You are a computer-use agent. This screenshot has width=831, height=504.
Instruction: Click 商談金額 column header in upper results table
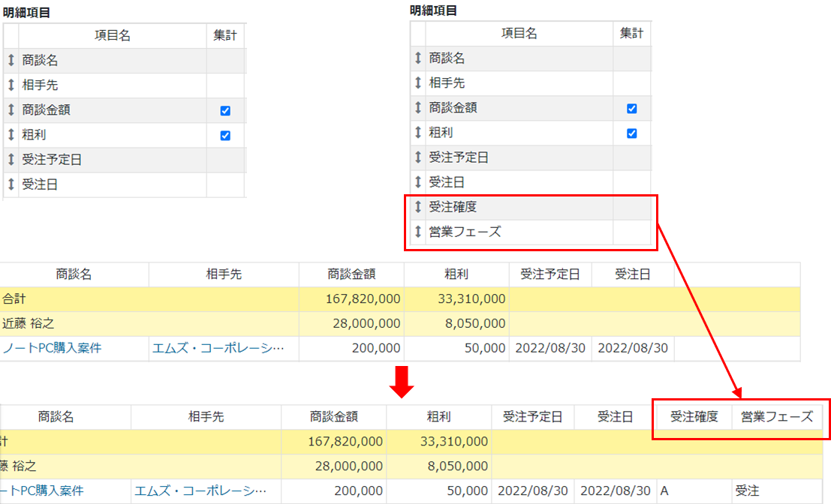351,274
